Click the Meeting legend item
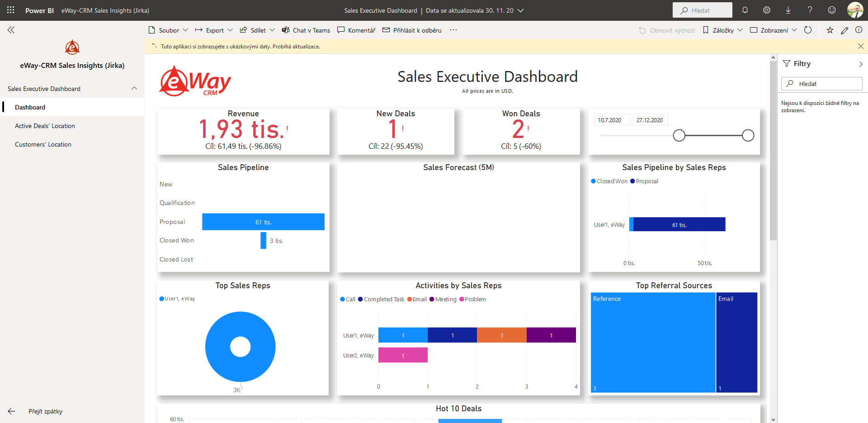Screen dimensions: 868x423 point(443,299)
